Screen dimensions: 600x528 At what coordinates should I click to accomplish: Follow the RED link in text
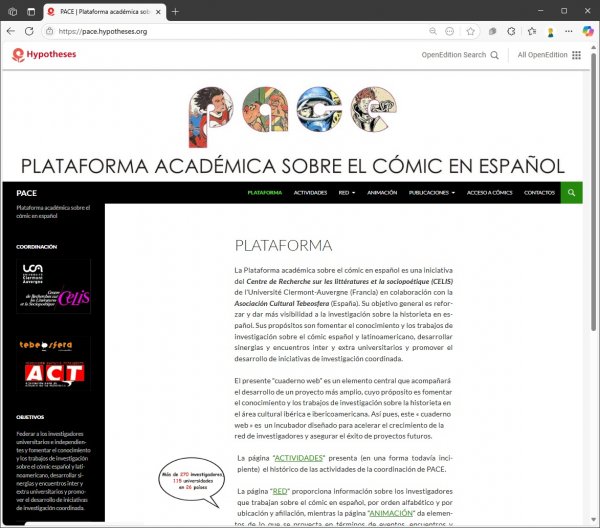[x=280, y=491]
